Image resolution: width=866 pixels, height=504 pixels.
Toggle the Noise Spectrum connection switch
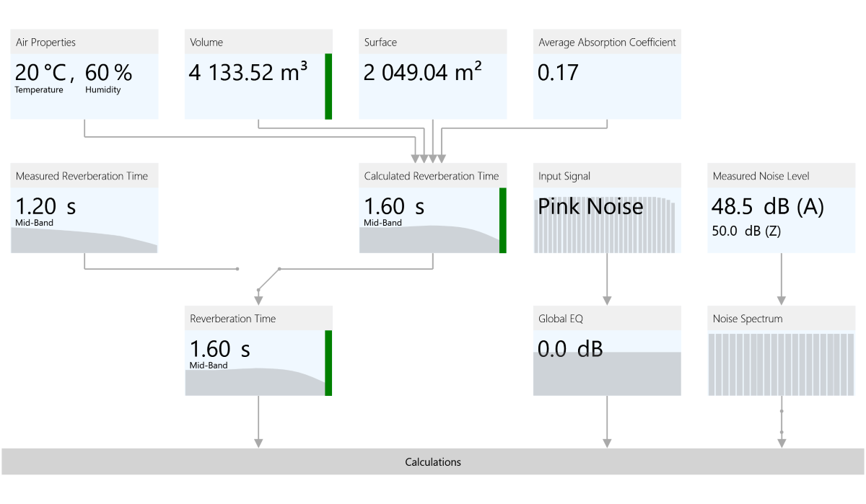[782, 422]
